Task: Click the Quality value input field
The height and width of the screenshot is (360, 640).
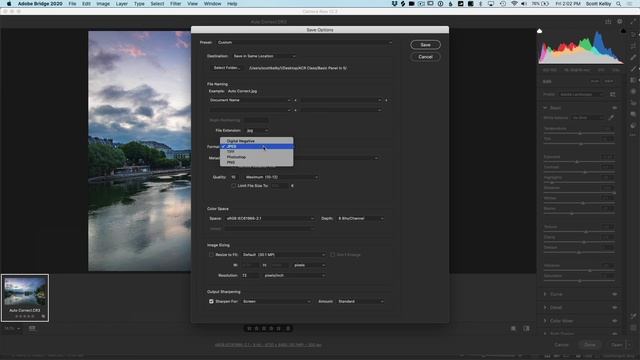Action: (x=235, y=177)
